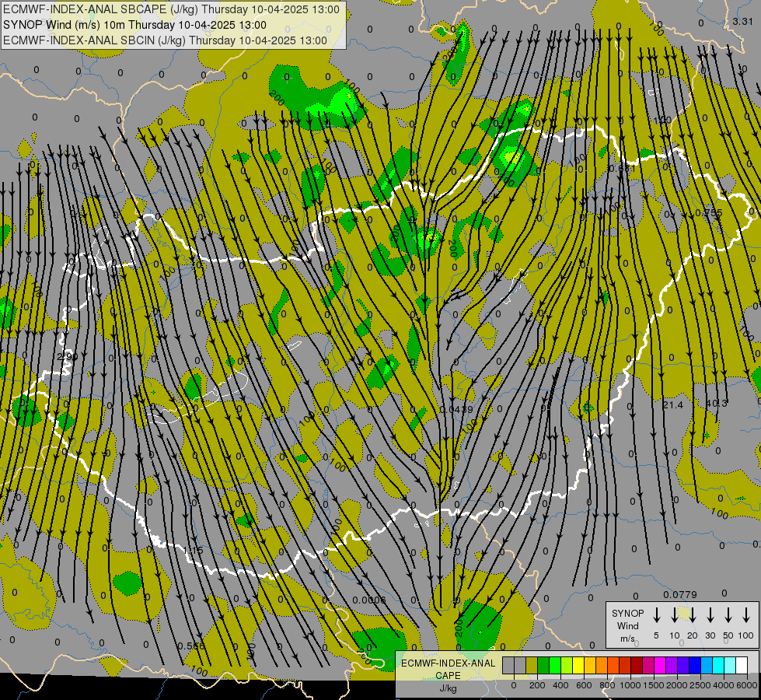Pick the pure yellow swatch in CAPE legend

coord(578,665)
